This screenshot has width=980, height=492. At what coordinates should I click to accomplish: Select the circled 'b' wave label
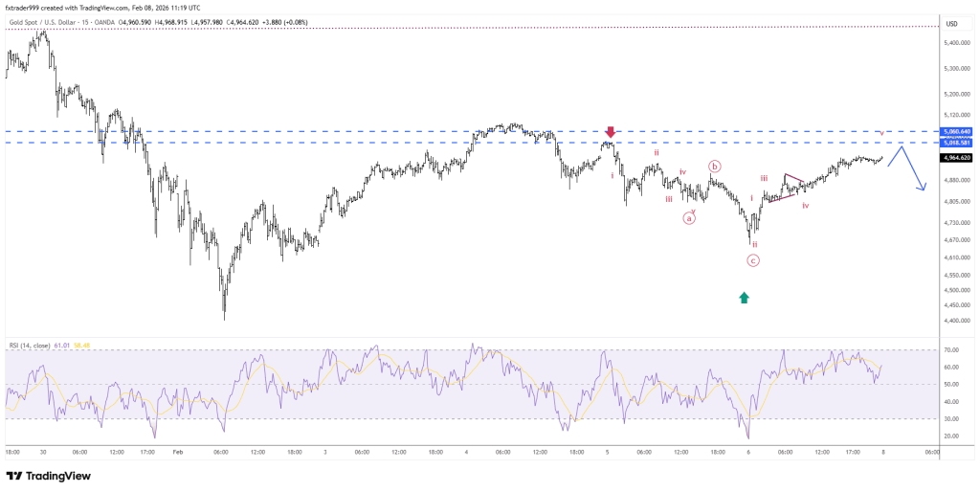coord(714,167)
